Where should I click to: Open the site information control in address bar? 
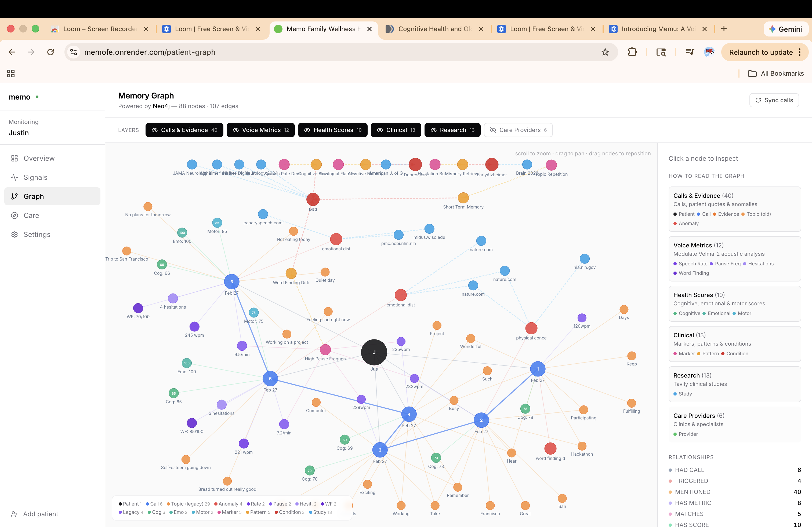coord(74,52)
